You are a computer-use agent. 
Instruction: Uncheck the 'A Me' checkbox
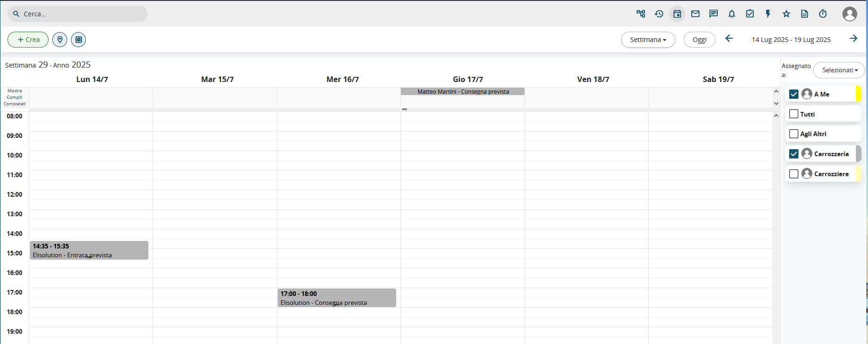794,94
